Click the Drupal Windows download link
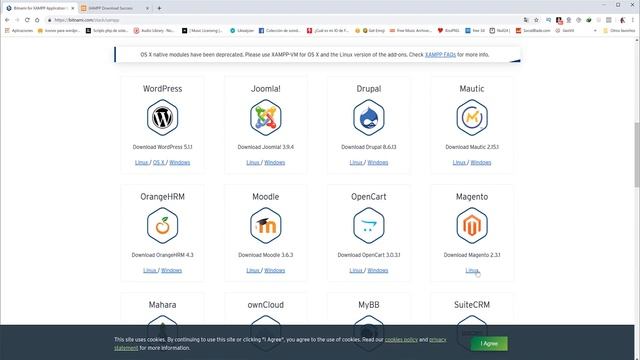This screenshot has height=360, width=640. tap(378, 162)
